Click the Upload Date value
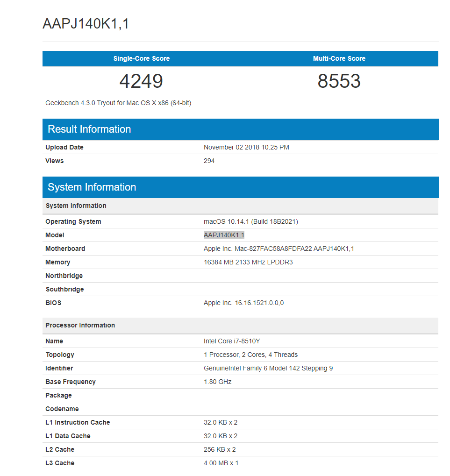Viewport: 450px width, 476px height. click(x=246, y=147)
